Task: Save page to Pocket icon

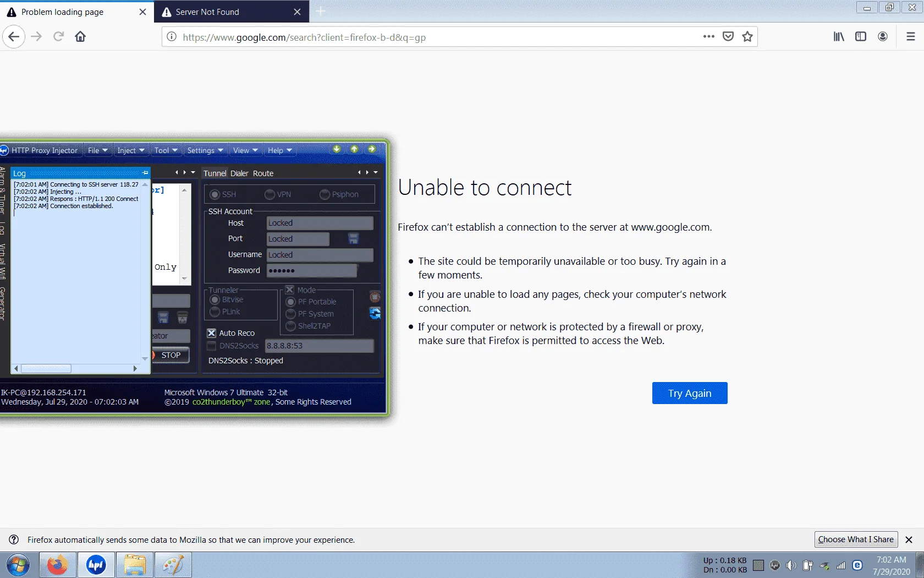Action: [728, 37]
